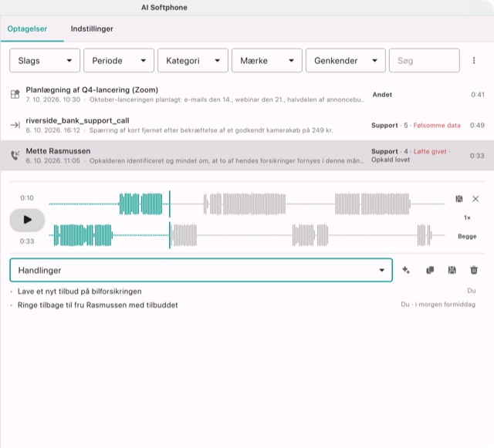This screenshot has height=448, width=494.
Task: Click the 0:49 duration of riverside bank row
Action: click(477, 126)
